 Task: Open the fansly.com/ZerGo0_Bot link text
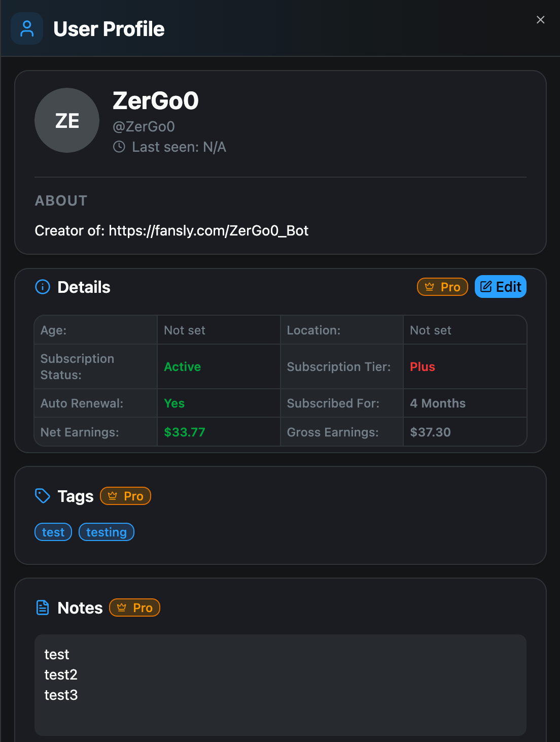pyautogui.click(x=208, y=230)
